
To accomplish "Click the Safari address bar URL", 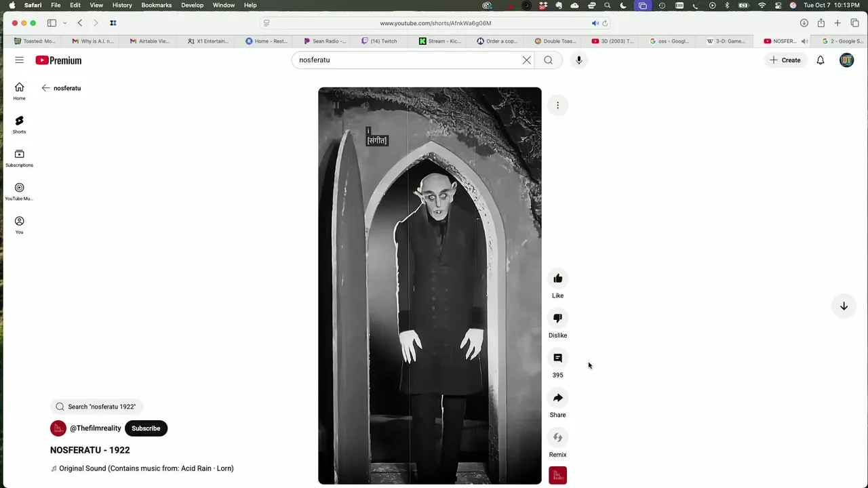I will [435, 23].
